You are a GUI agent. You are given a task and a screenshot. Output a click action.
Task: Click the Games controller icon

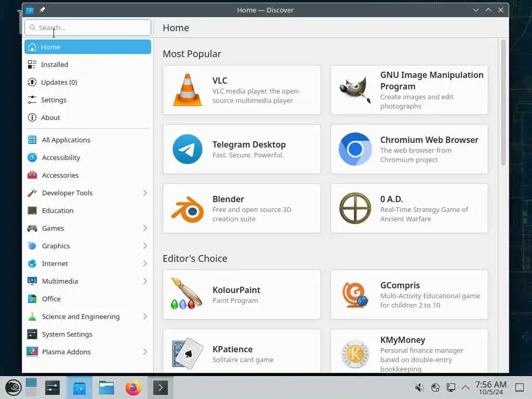[x=32, y=228]
